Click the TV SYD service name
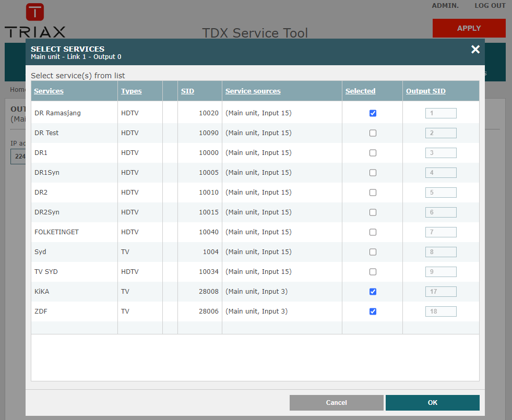The height and width of the screenshot is (420, 512). click(46, 272)
